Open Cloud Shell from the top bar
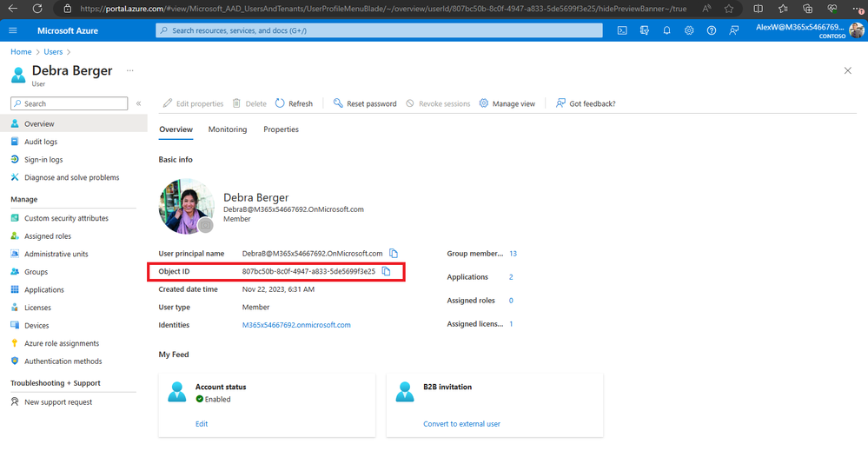868x464 pixels. click(x=622, y=30)
